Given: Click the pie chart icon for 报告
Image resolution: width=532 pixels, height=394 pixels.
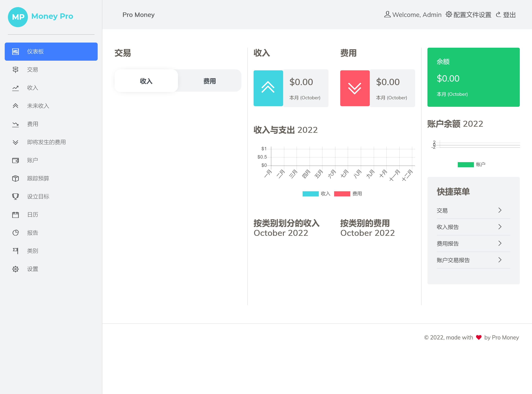Looking at the screenshot, I should 16,233.
